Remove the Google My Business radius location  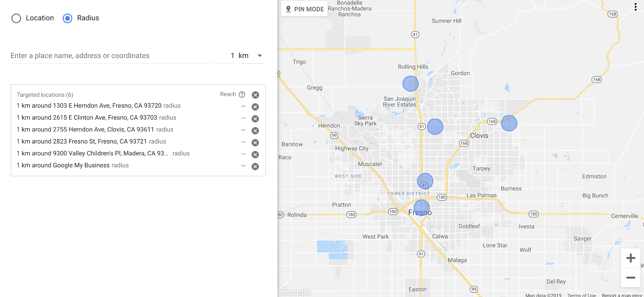[255, 166]
